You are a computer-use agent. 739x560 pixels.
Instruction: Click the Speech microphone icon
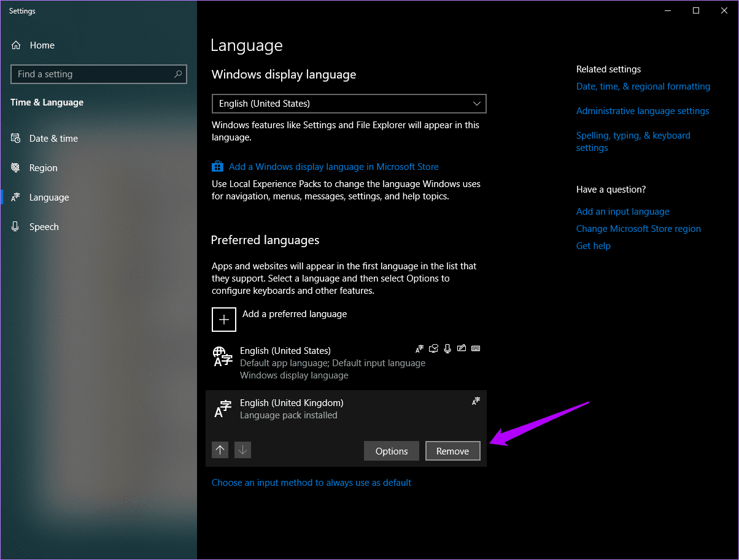(x=16, y=226)
